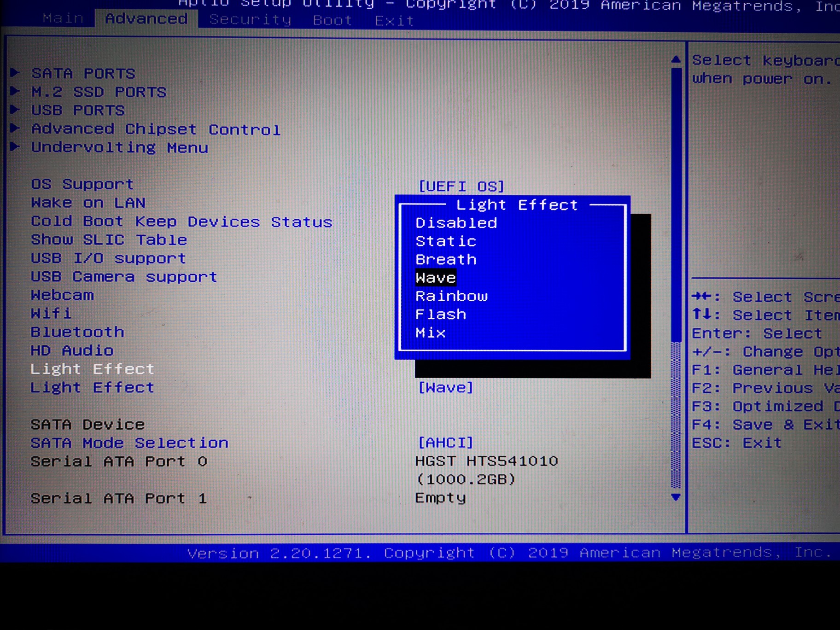Viewport: 840px width, 630px height.
Task: Switch to the Exit tab
Action: 394,21
